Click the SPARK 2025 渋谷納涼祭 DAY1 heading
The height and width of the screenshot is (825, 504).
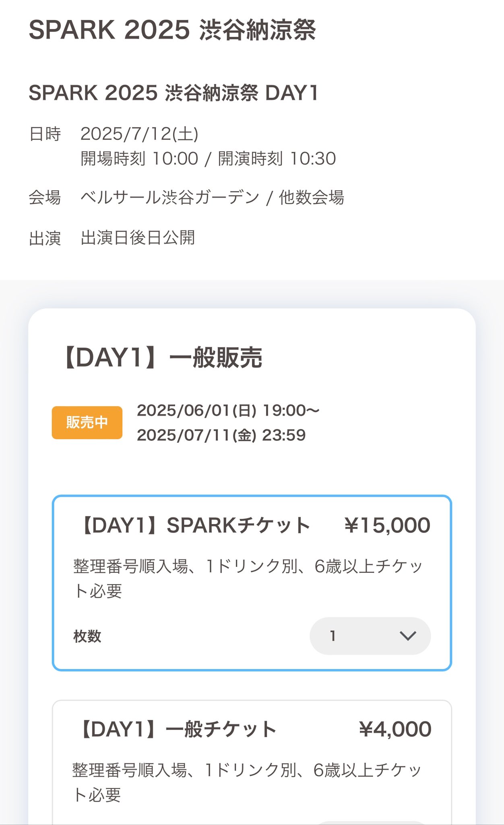click(174, 93)
